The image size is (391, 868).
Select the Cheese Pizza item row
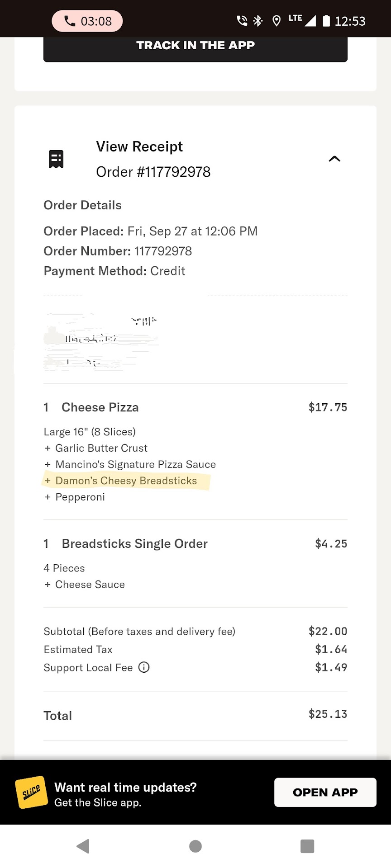[100, 407]
